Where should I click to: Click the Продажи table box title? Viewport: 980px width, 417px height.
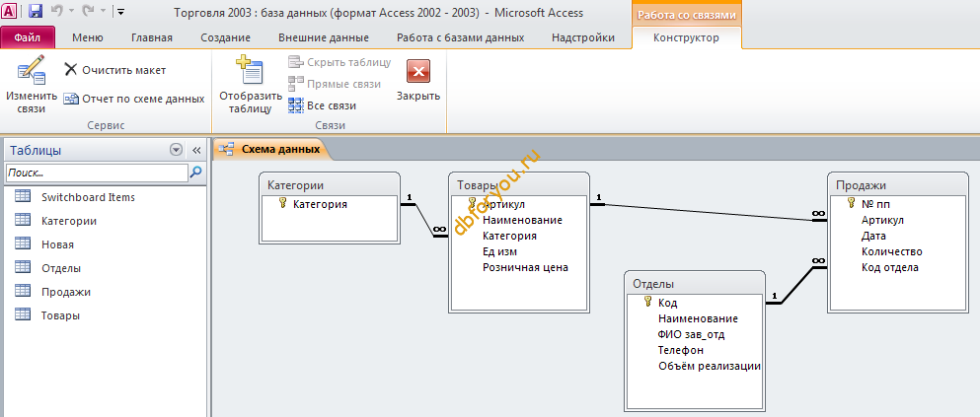(x=862, y=184)
